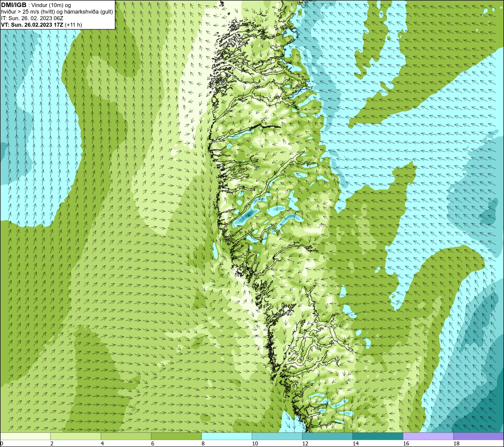This screenshot has width=504, height=447.
Task: Click the scale label '4'
Action: click(x=102, y=444)
